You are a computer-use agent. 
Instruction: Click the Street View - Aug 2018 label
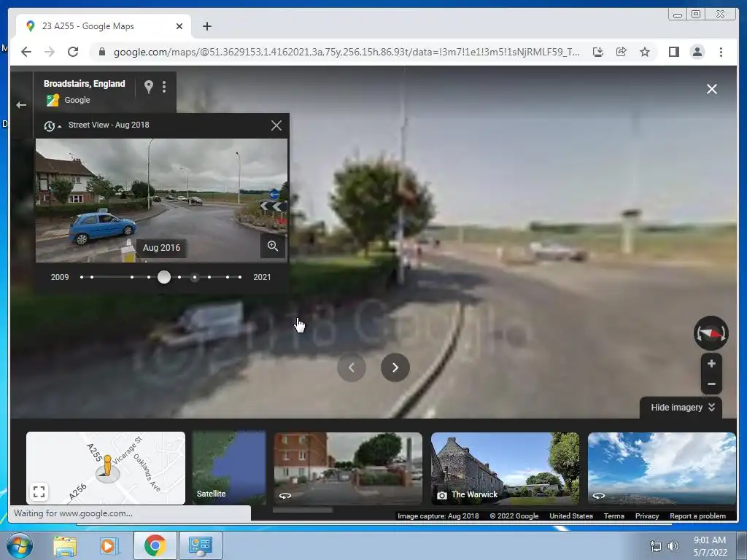[109, 125]
